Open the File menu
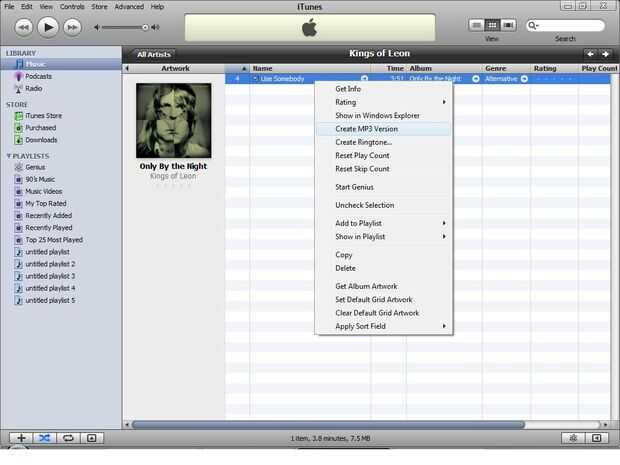Viewport: 620px width, 465px height. pyautogui.click(x=9, y=7)
